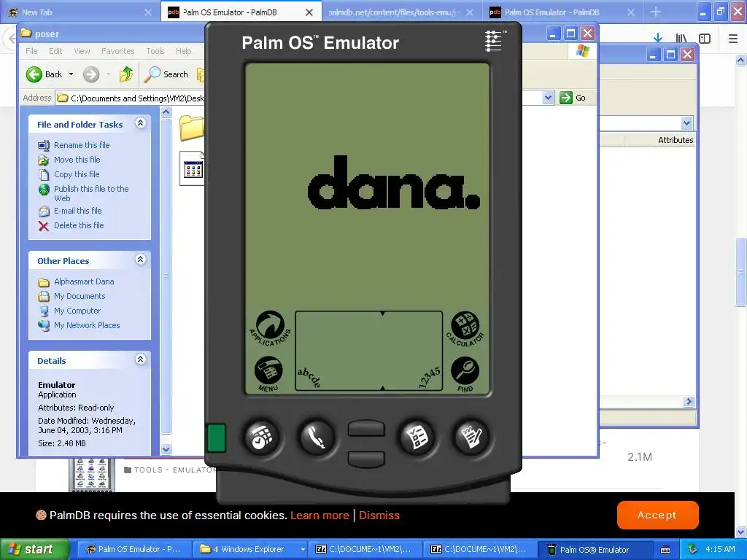Image resolution: width=747 pixels, height=560 pixels.
Task: Switch to Palm OS® Emulator taskbar item
Action: (597, 549)
